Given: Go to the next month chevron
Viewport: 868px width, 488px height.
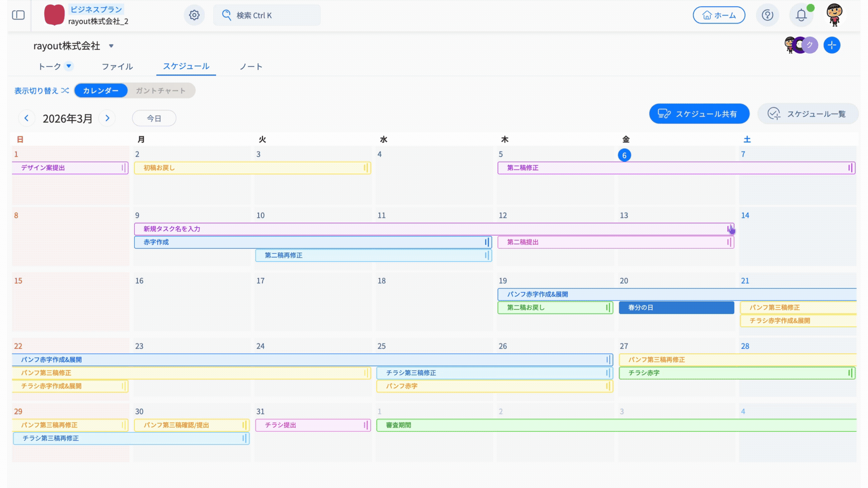Looking at the screenshot, I should (107, 118).
